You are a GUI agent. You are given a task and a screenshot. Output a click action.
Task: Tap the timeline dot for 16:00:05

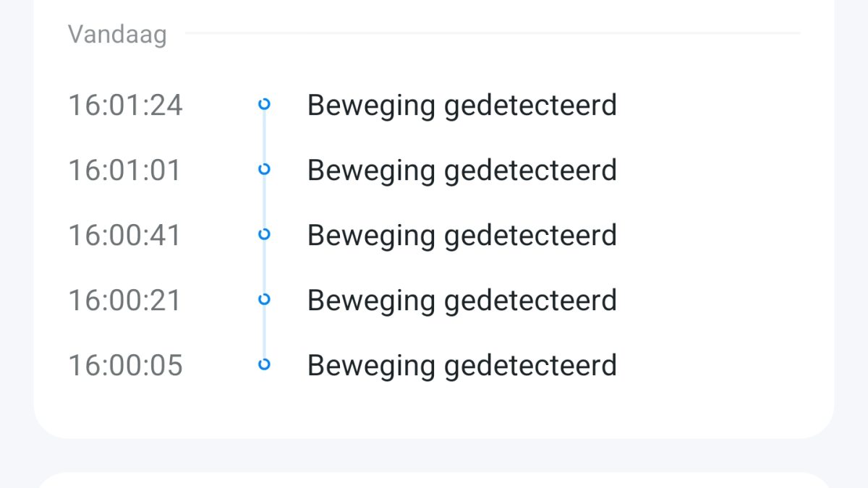[264, 364]
